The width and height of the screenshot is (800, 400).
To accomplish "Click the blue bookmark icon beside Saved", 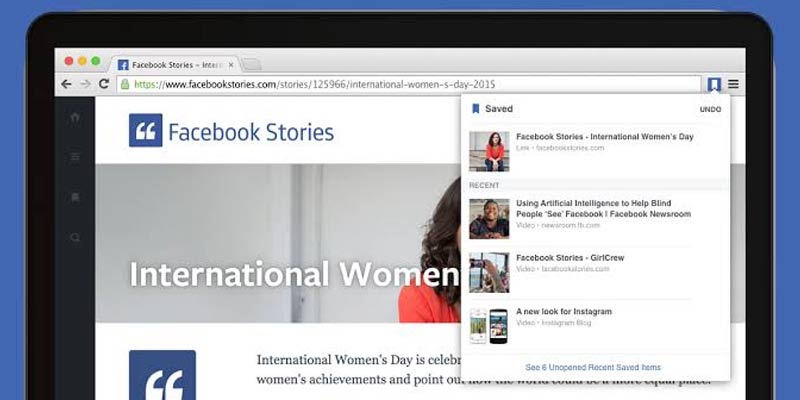I will tap(476, 109).
